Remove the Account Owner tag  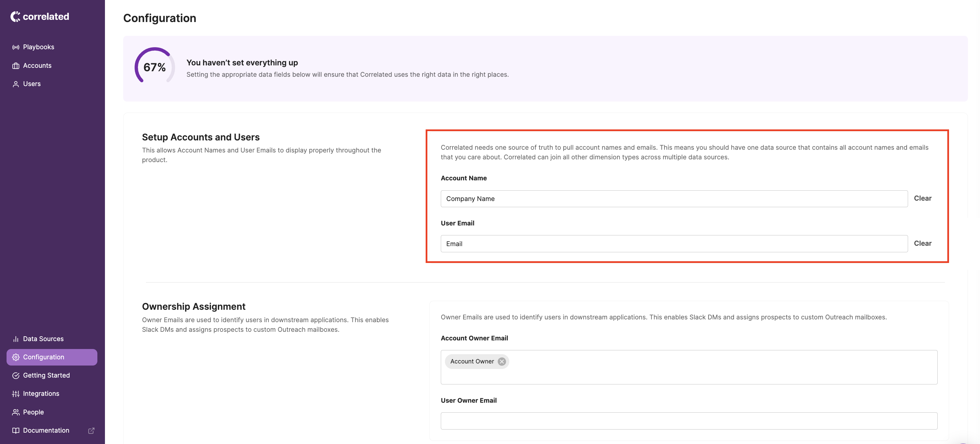pos(502,361)
